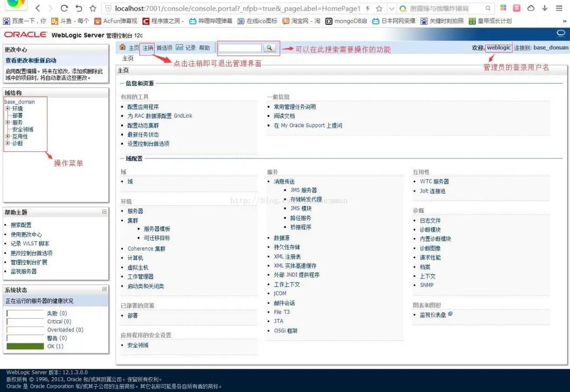The image size is (570, 392).
Task: Click the 记录 record icon
Action: (x=179, y=47)
